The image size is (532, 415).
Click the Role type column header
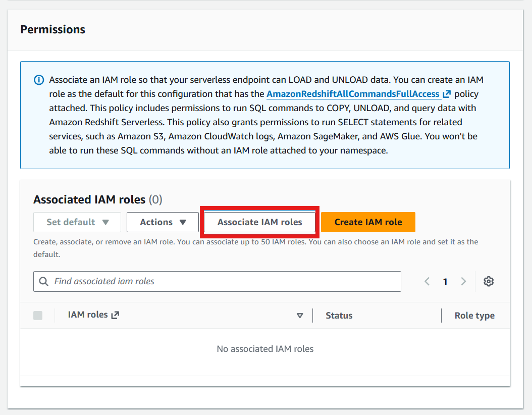point(474,316)
